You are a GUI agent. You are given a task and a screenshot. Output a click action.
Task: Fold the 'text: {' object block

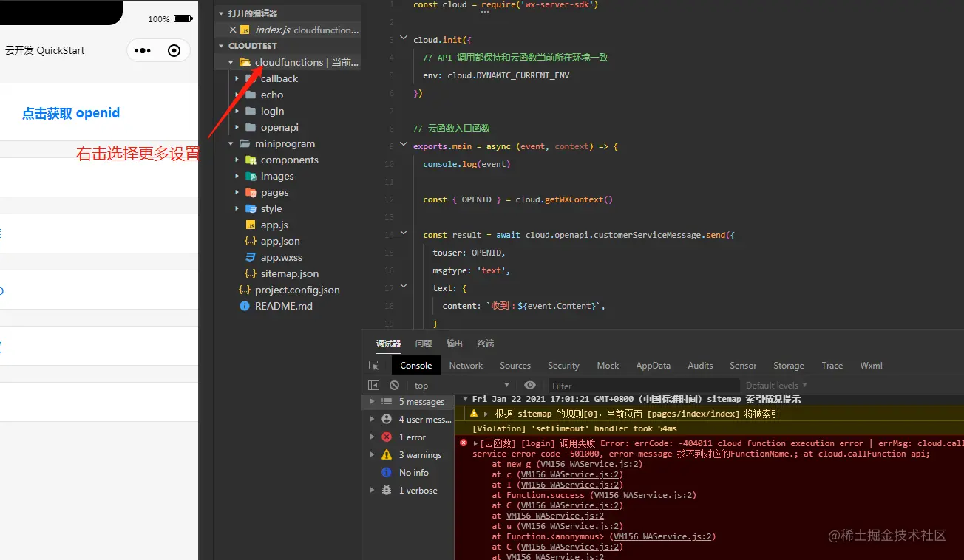(x=404, y=285)
